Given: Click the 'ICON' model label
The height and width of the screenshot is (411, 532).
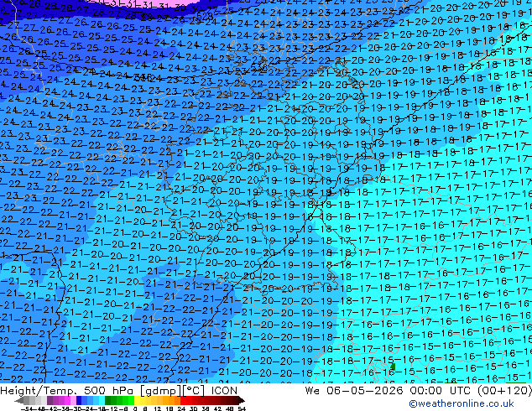Looking at the screenshot, I should pyautogui.click(x=224, y=391).
